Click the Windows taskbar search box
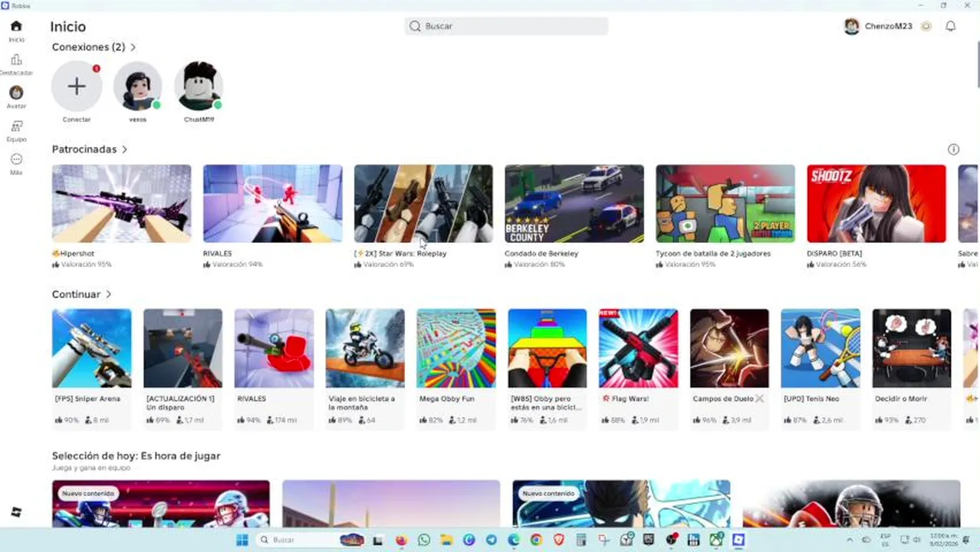 [309, 540]
